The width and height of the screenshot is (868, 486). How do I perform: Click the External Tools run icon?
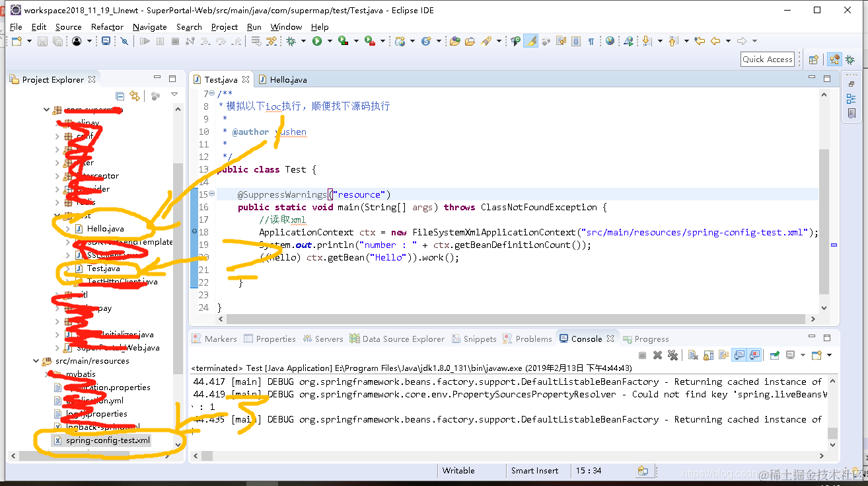click(370, 41)
